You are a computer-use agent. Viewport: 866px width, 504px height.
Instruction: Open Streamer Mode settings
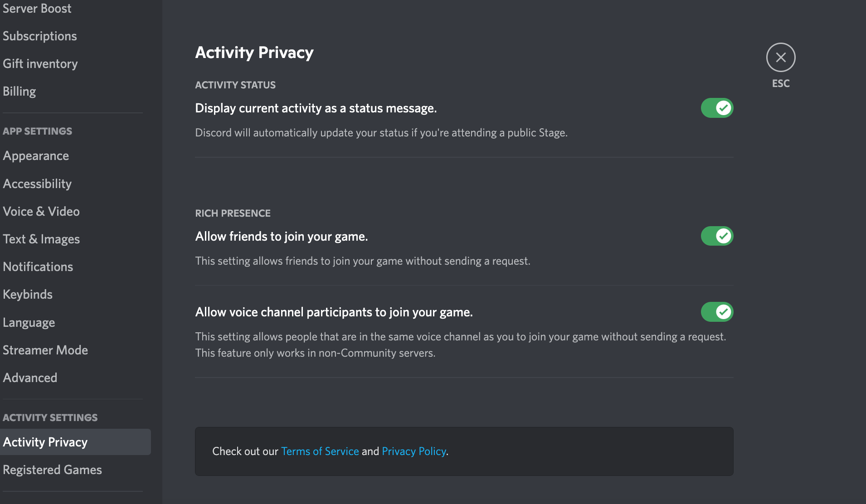45,350
